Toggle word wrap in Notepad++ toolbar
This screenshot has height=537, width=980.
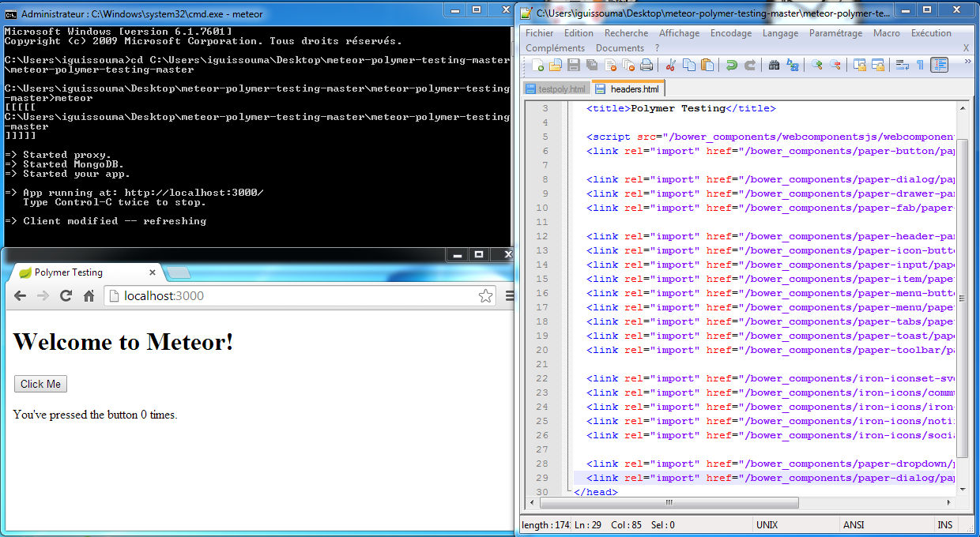coord(901,65)
